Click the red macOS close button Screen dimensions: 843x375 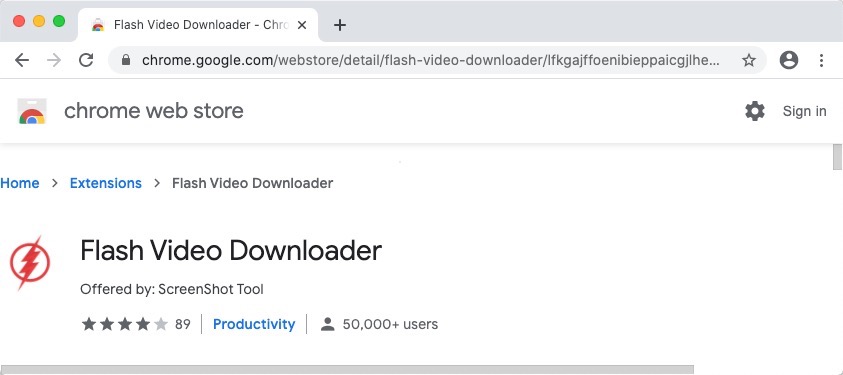19,21
